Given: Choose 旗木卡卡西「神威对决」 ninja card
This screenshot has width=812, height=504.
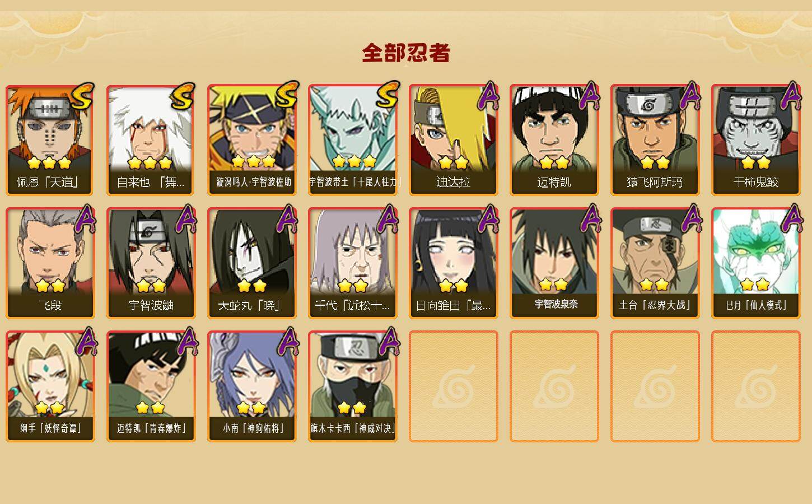Looking at the screenshot, I should point(353,386).
